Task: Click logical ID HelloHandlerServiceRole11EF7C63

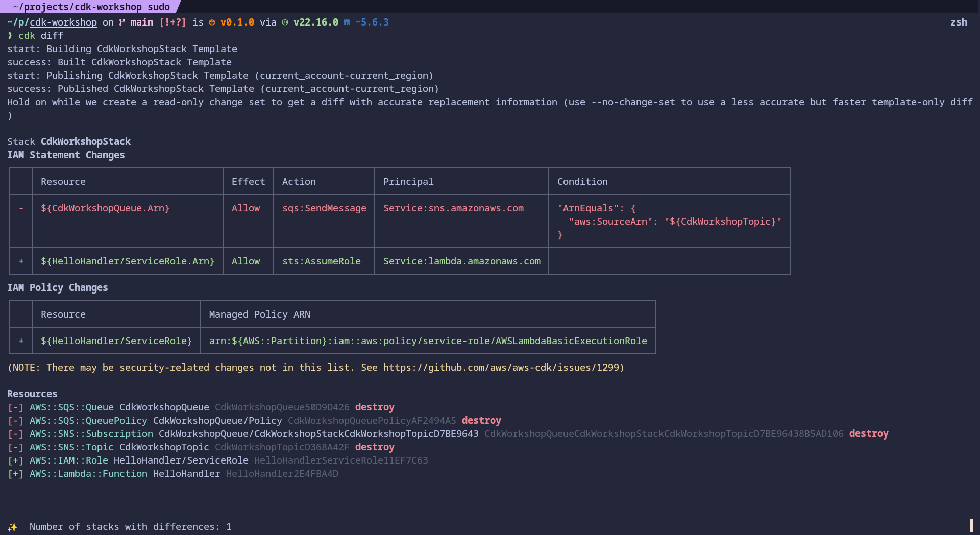Action: [x=341, y=460]
